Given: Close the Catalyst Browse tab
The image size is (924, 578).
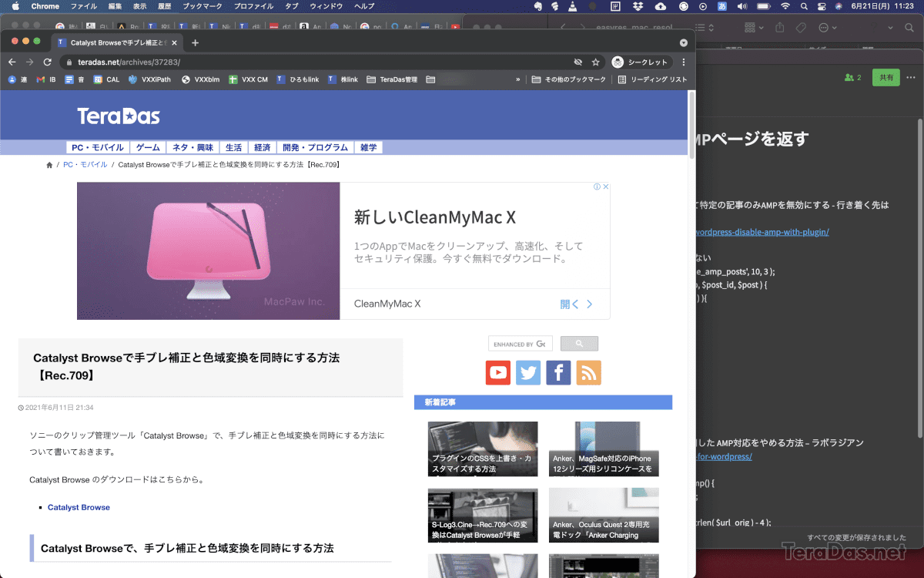Looking at the screenshot, I should tap(172, 42).
